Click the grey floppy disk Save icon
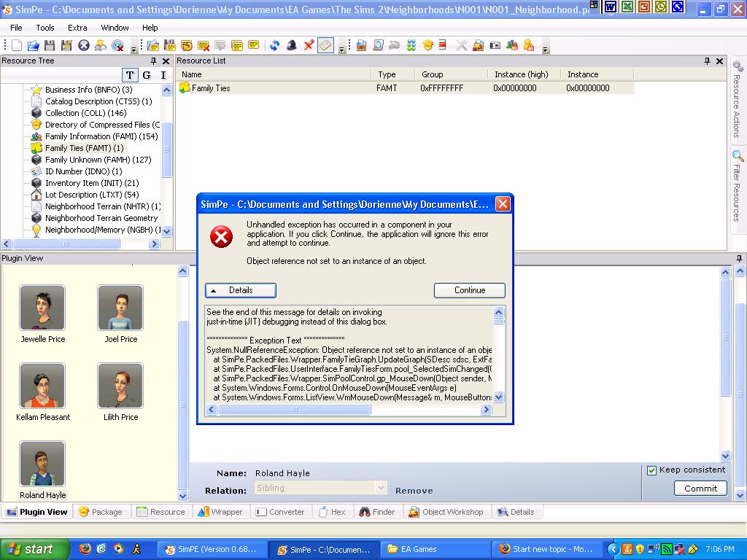The height and width of the screenshot is (560, 747). (x=50, y=46)
